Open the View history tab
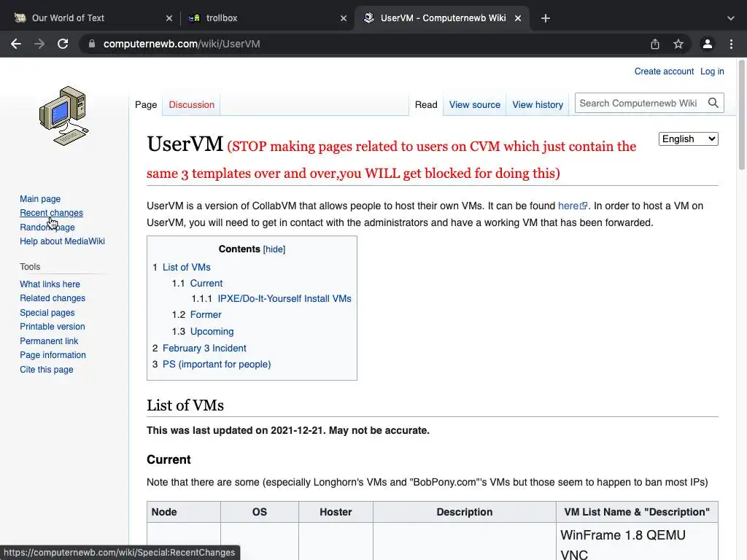The width and height of the screenshot is (747, 560). pos(538,105)
